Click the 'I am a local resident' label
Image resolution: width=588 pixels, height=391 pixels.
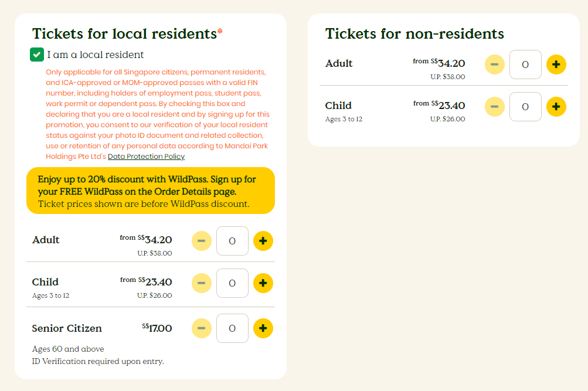click(x=96, y=55)
